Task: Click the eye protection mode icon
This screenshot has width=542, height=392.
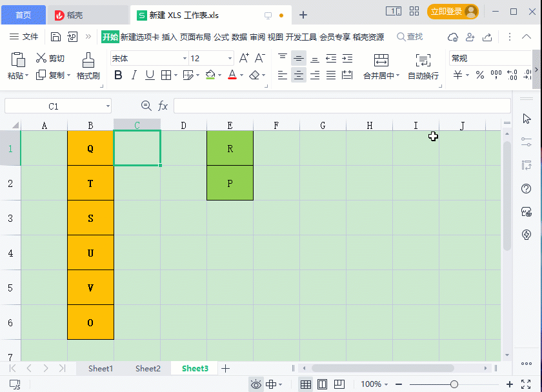Action: tap(256, 384)
